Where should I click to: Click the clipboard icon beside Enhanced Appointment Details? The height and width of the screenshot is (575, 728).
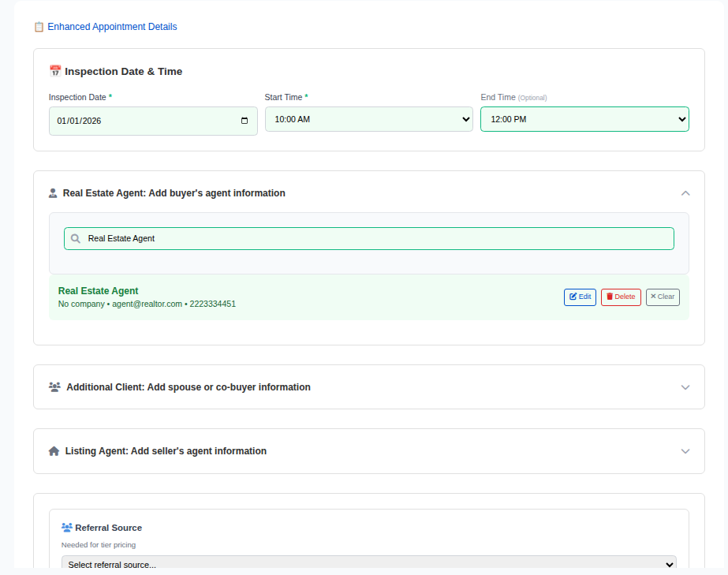[x=39, y=26]
